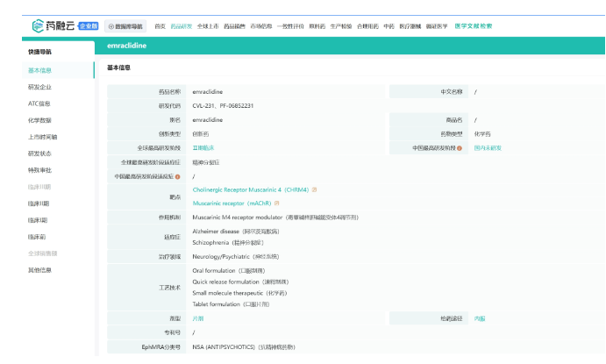Jump to 特殊审批 section in sidebar
This screenshot has width=606, height=364.
point(39,169)
